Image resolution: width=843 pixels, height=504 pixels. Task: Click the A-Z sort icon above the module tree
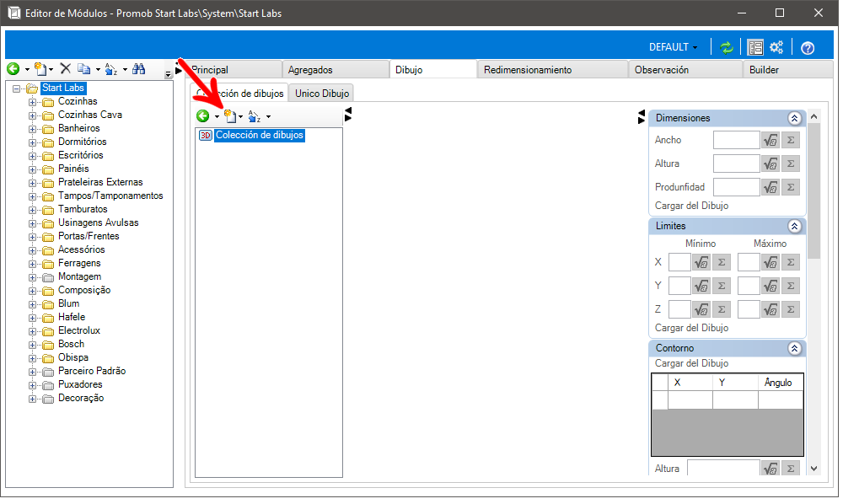coord(110,69)
